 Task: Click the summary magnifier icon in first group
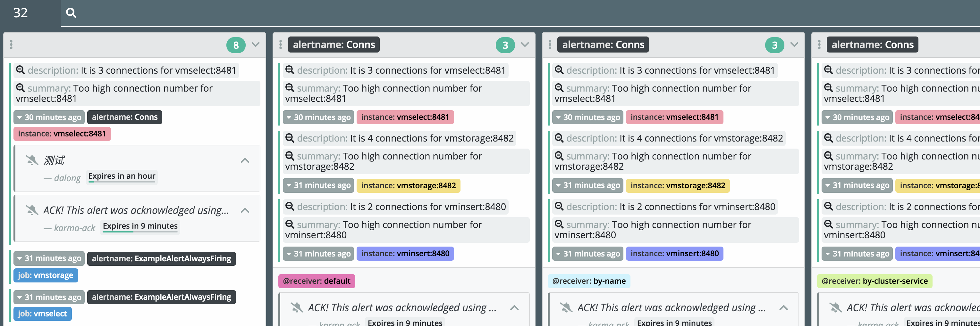point(21,88)
